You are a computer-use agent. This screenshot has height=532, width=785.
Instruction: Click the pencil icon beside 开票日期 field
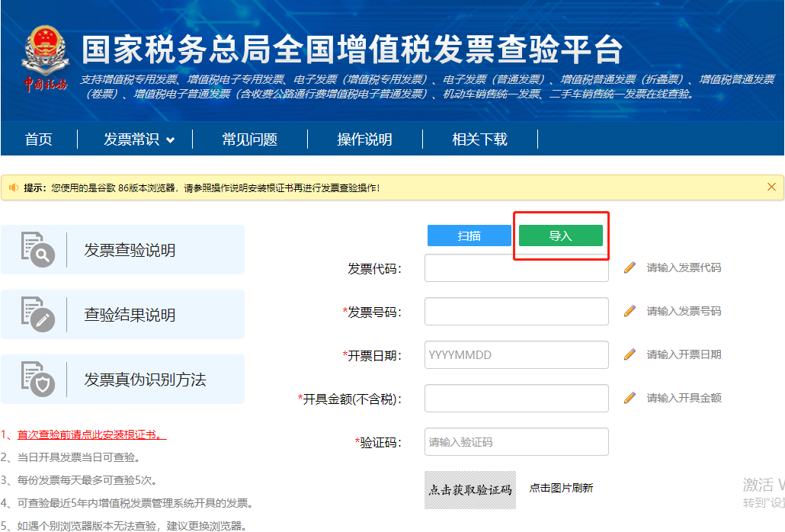click(x=630, y=354)
